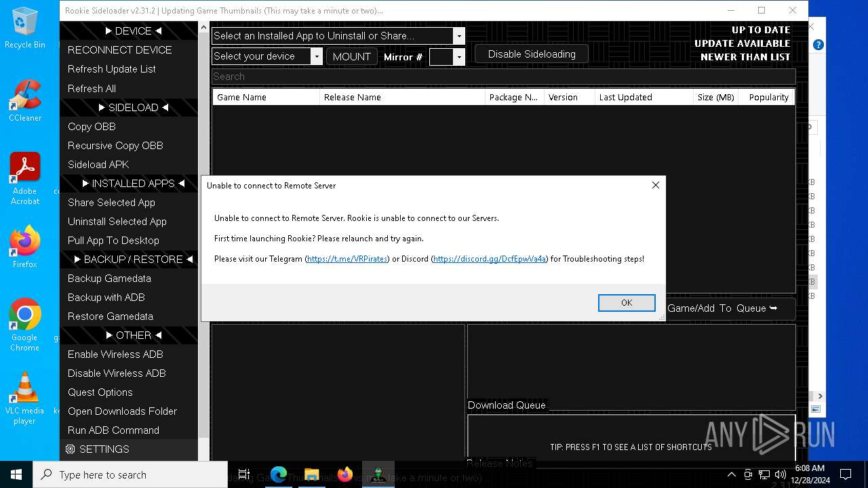Viewport: 868px width, 488px height.
Task: Open CCleaner desktop shortcut
Action: tap(25, 100)
